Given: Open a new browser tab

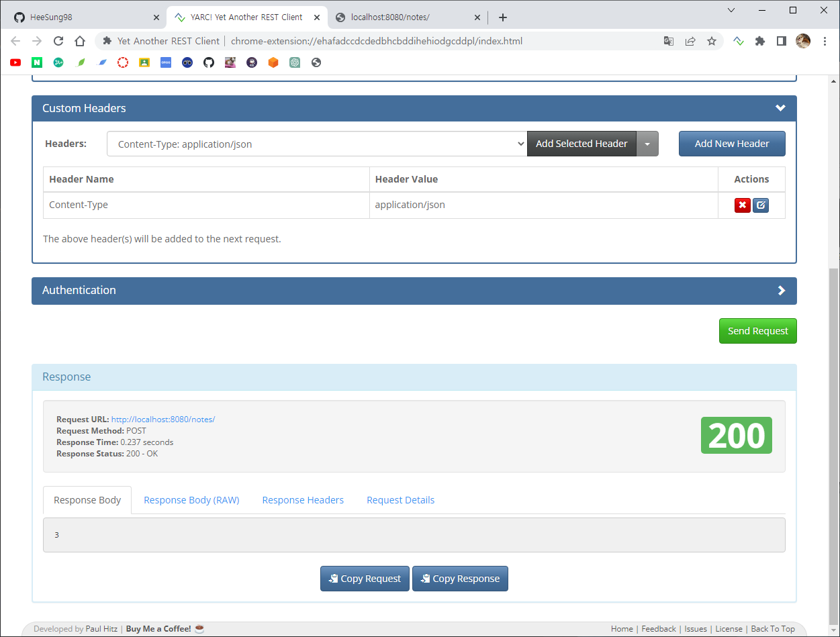Looking at the screenshot, I should (x=503, y=17).
